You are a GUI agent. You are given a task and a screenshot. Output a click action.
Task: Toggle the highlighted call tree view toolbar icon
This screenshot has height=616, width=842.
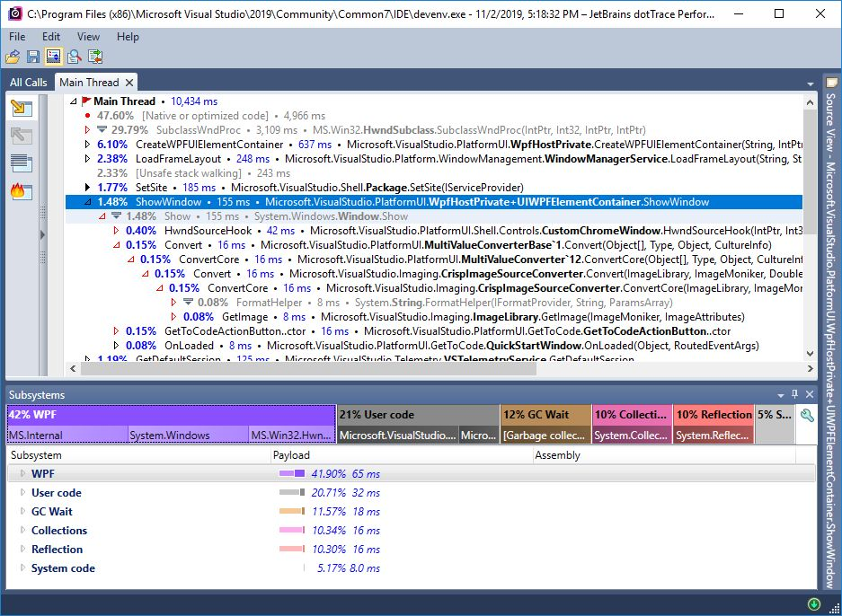point(54,57)
